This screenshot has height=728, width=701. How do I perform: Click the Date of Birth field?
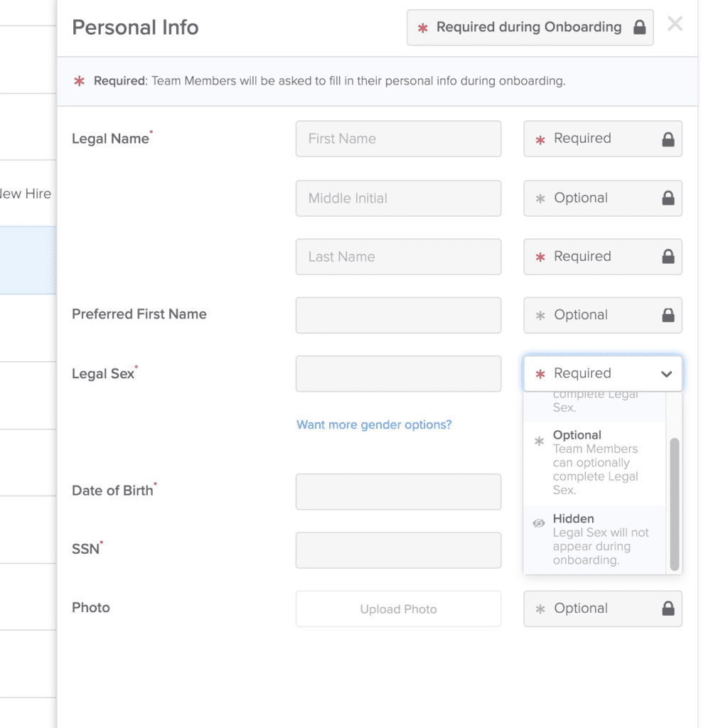(x=398, y=491)
